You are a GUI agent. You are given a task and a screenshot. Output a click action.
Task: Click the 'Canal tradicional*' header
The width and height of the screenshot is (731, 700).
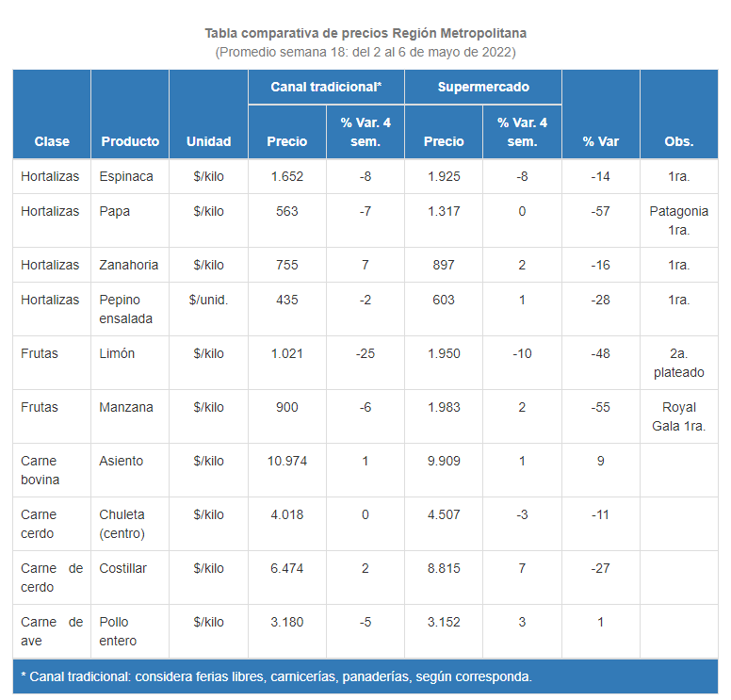pos(326,87)
